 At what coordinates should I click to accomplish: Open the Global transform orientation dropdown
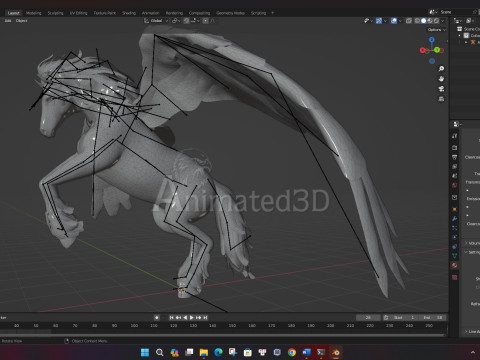point(156,21)
